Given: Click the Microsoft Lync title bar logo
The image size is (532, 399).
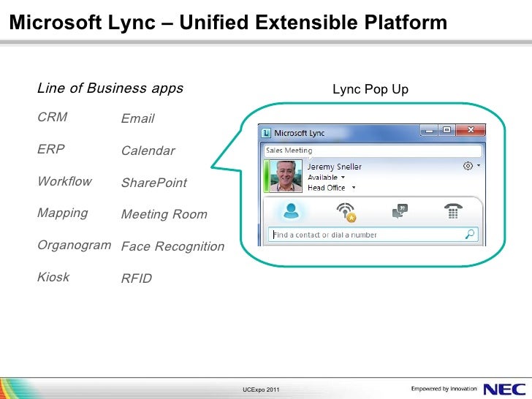Looking at the screenshot, I should 266,133.
